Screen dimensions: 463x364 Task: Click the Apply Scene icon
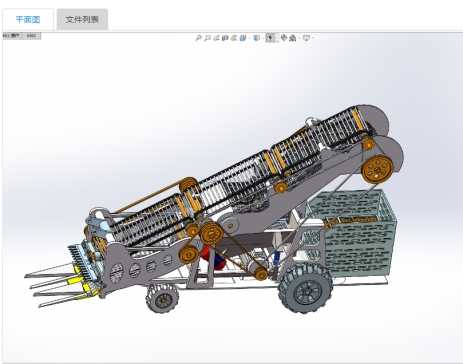tap(293, 38)
